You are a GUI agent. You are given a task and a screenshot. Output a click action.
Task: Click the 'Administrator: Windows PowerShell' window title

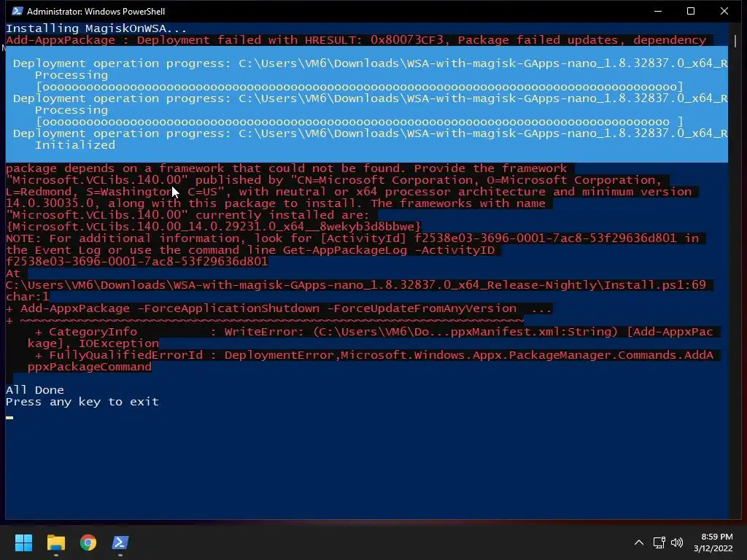click(x=96, y=11)
